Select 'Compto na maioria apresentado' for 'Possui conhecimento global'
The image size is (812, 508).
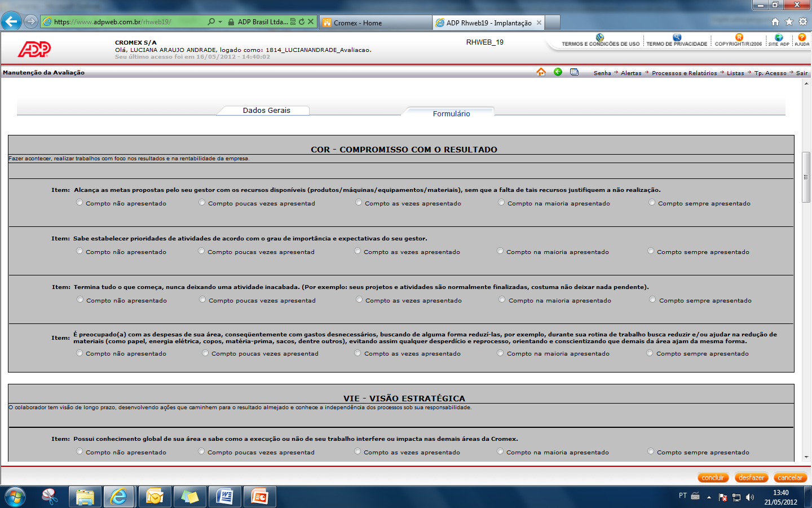tap(500, 452)
